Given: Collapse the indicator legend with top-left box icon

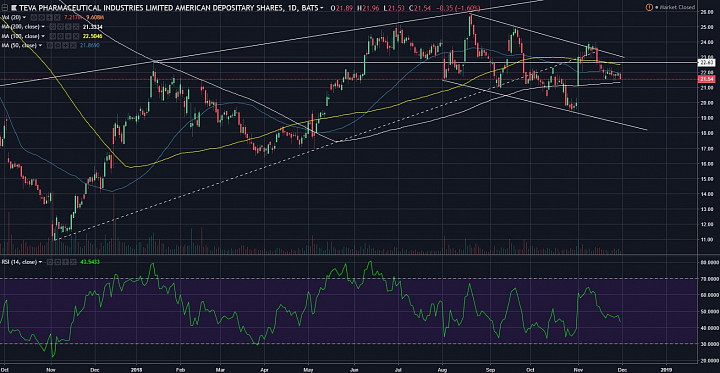Looking at the screenshot, I should pyautogui.click(x=5, y=8).
